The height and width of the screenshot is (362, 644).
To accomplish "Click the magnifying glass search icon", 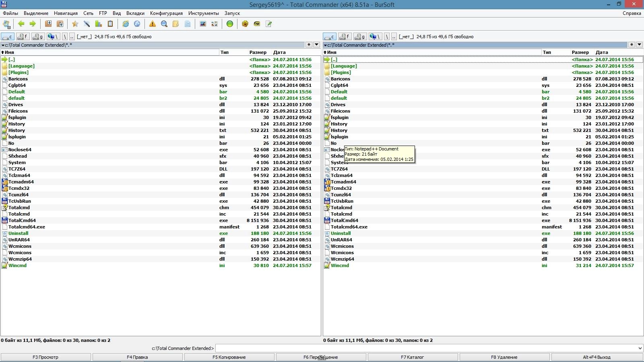I will (164, 24).
